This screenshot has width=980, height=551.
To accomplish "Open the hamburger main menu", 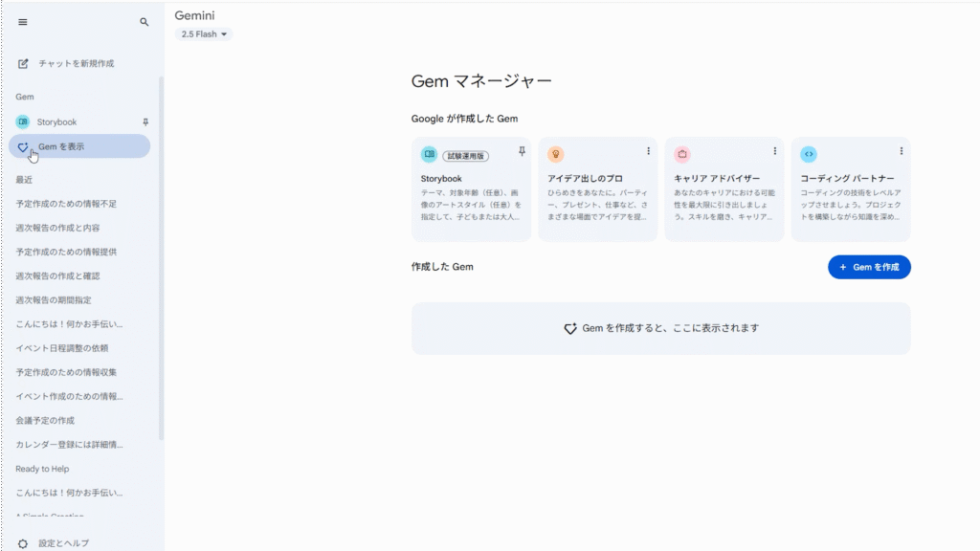I will coord(23,22).
